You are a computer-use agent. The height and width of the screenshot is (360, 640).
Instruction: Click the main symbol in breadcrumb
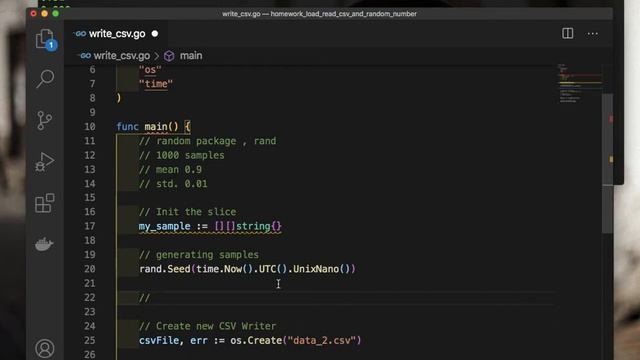191,56
